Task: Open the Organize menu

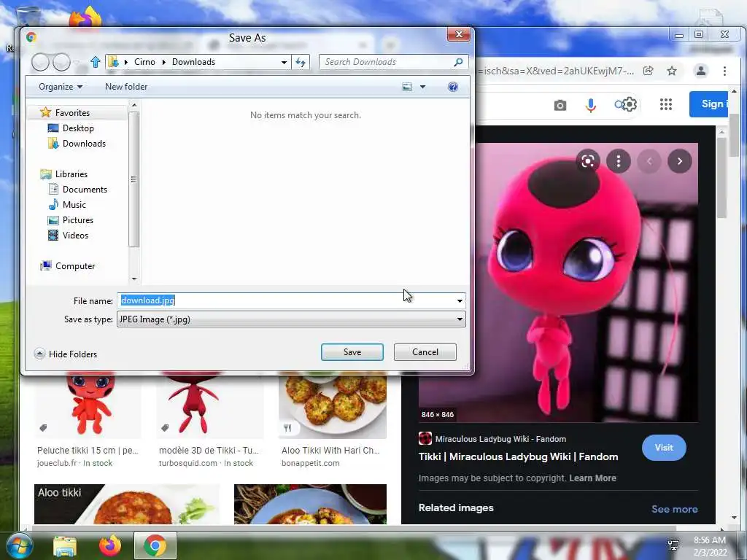Action: pos(61,87)
